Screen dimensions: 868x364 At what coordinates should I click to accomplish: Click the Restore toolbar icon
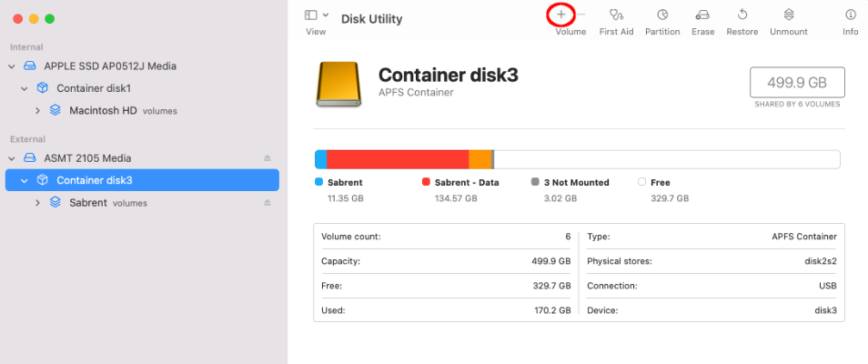(x=742, y=15)
